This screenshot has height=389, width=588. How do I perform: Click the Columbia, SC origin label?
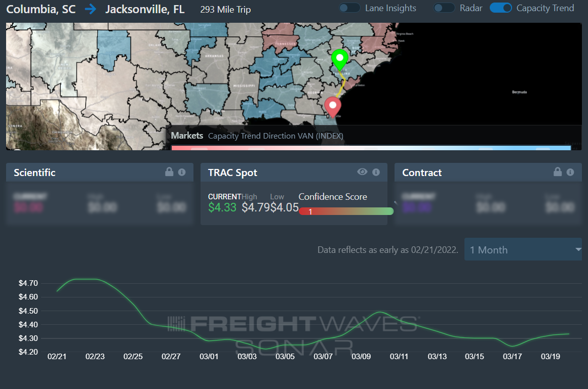[41, 9]
